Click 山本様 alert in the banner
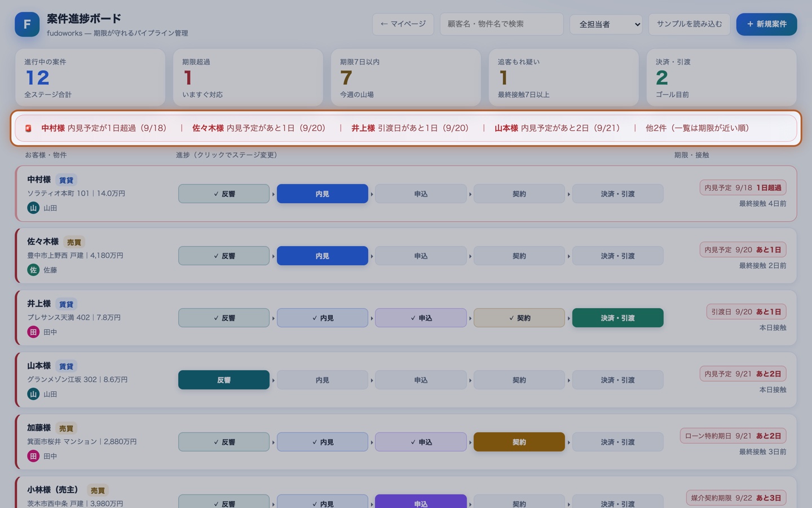Screen dimensions: 812x508 557,128
